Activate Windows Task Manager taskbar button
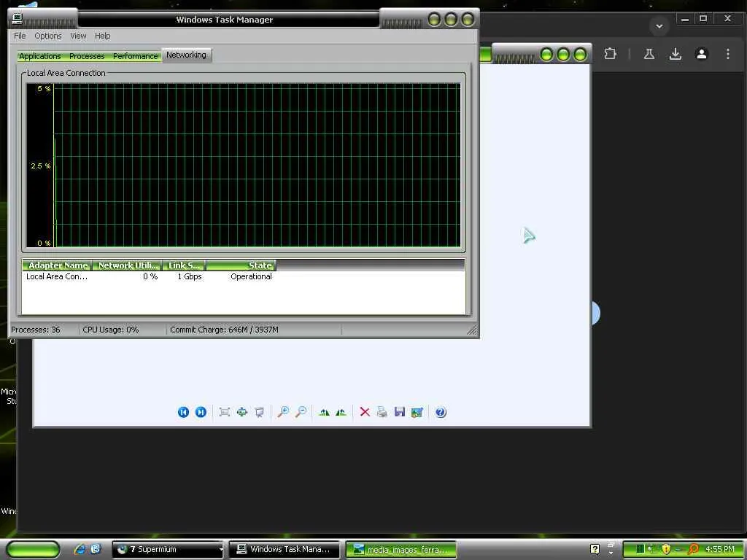Viewport: 747px width, 560px height. [x=284, y=550]
